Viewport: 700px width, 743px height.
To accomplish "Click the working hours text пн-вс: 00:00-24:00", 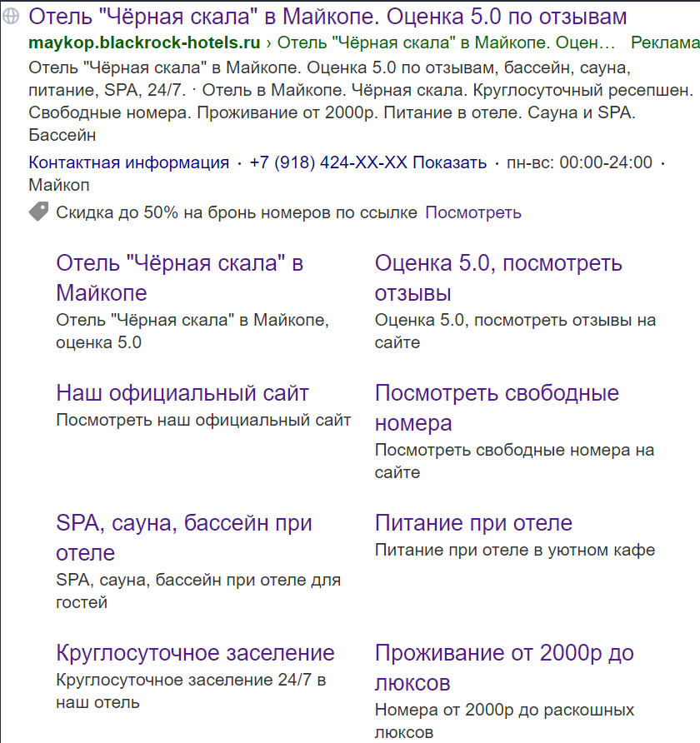I will 579,162.
